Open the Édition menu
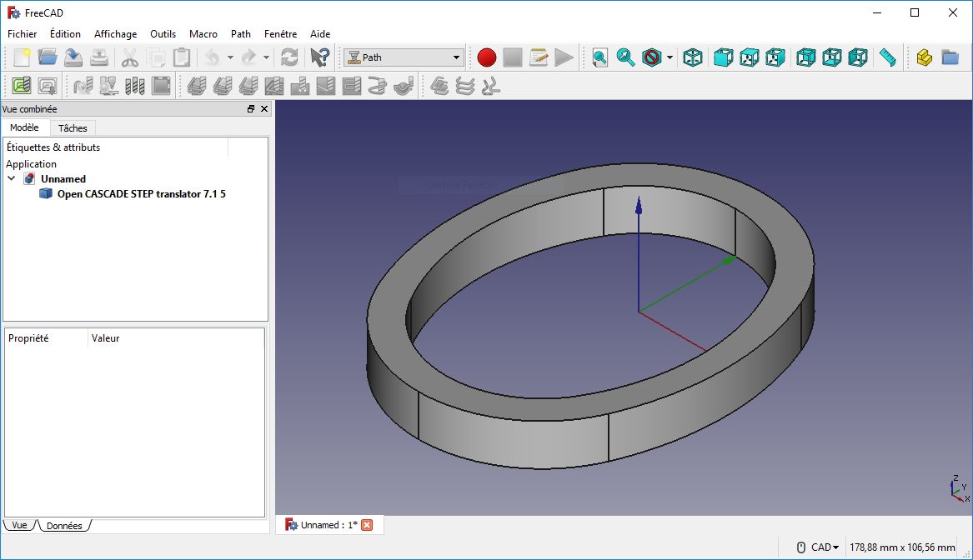Viewport: 973px width, 560px height. pyautogui.click(x=65, y=34)
